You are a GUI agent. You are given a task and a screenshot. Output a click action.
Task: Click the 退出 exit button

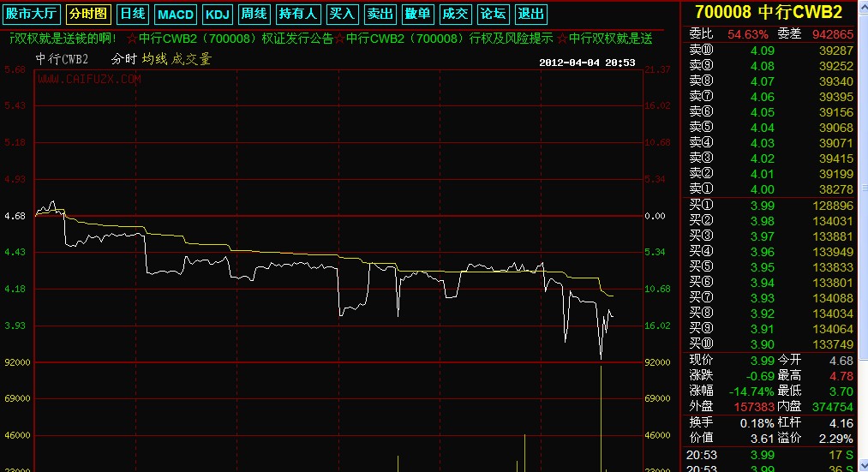click(x=531, y=14)
